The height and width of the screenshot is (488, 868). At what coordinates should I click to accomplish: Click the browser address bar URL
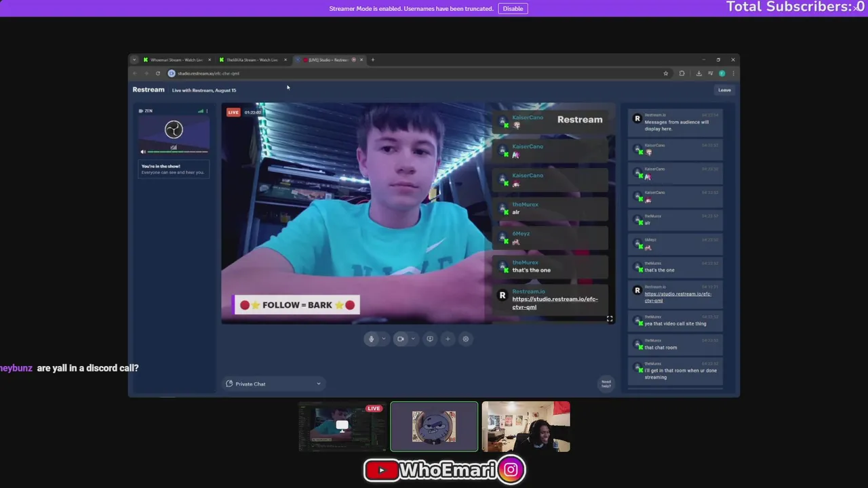click(208, 73)
